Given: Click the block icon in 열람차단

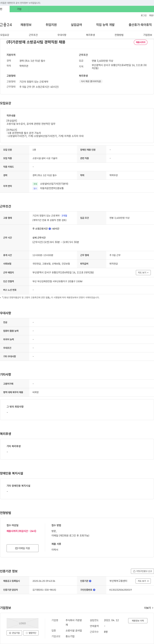Looking at the screenshot, I should click(x=27, y=633).
